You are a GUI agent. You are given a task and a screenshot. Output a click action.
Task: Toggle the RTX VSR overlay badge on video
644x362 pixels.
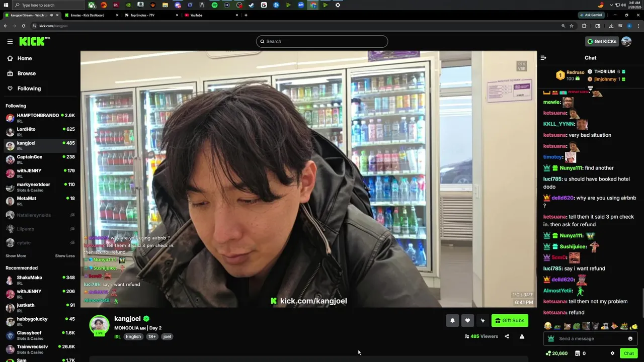click(x=522, y=66)
